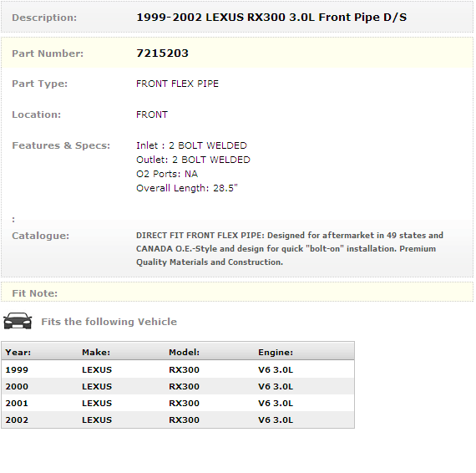476x473 pixels.
Task: Click Fits the following Vehicle heading
Action: point(109,322)
